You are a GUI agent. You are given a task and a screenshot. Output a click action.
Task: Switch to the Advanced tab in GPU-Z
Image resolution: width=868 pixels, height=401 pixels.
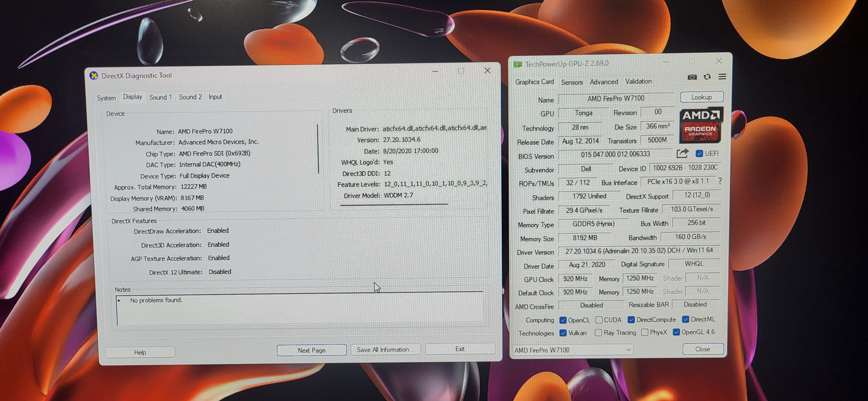click(x=604, y=82)
